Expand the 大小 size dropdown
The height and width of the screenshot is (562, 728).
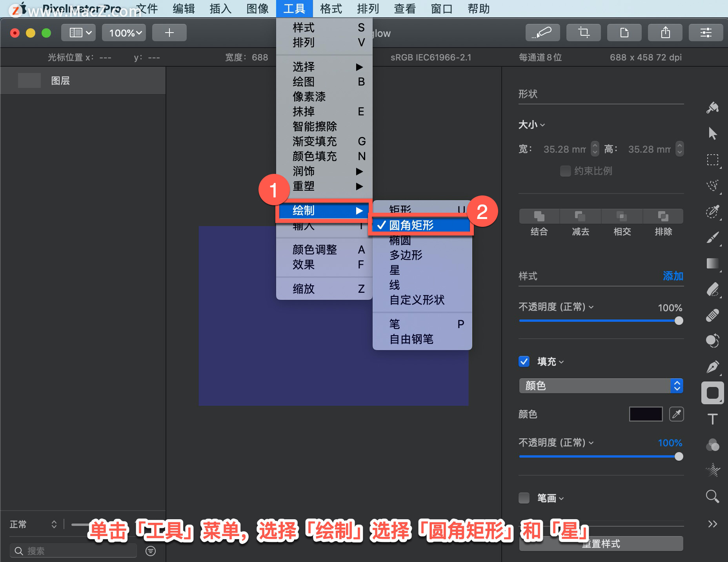coord(531,125)
